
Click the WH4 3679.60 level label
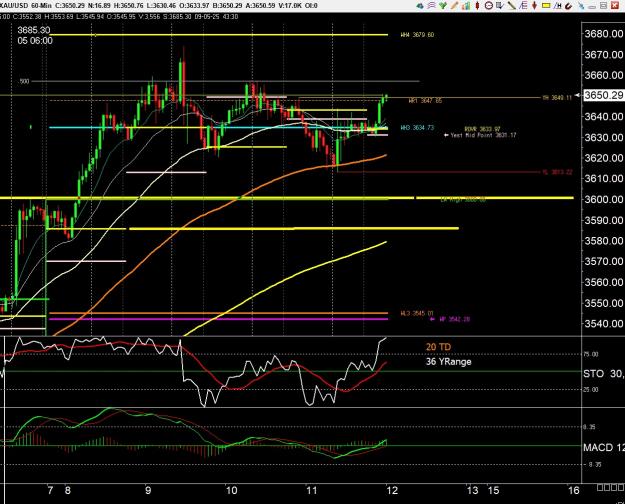(417, 35)
